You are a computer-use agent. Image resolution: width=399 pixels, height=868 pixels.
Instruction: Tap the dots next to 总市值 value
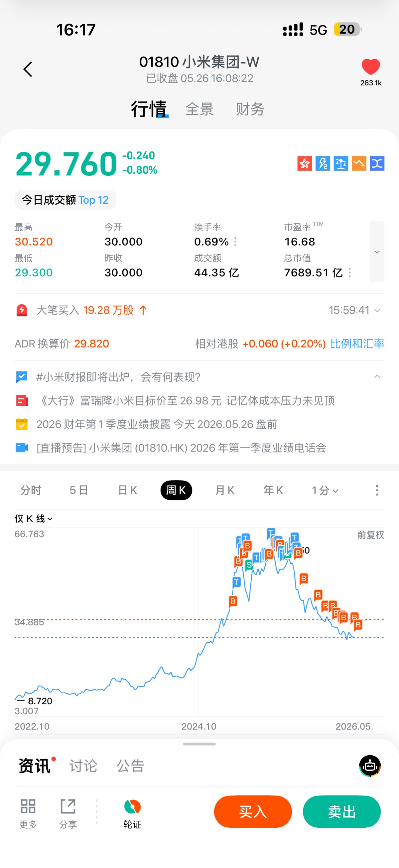pyautogui.click(x=350, y=272)
